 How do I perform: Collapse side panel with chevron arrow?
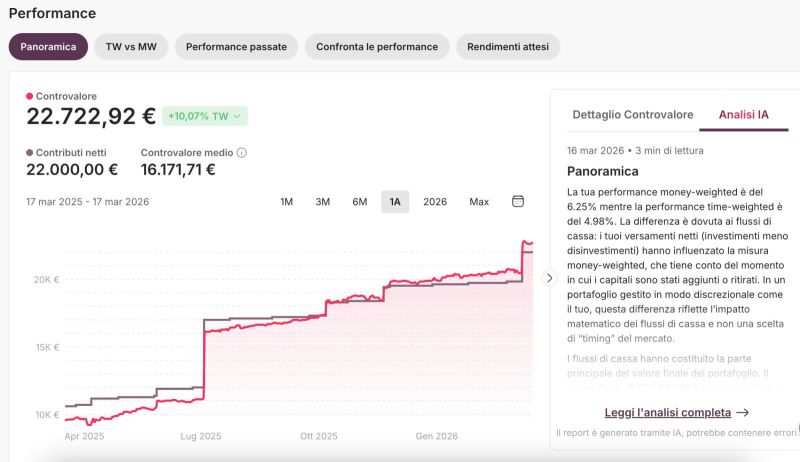point(548,278)
